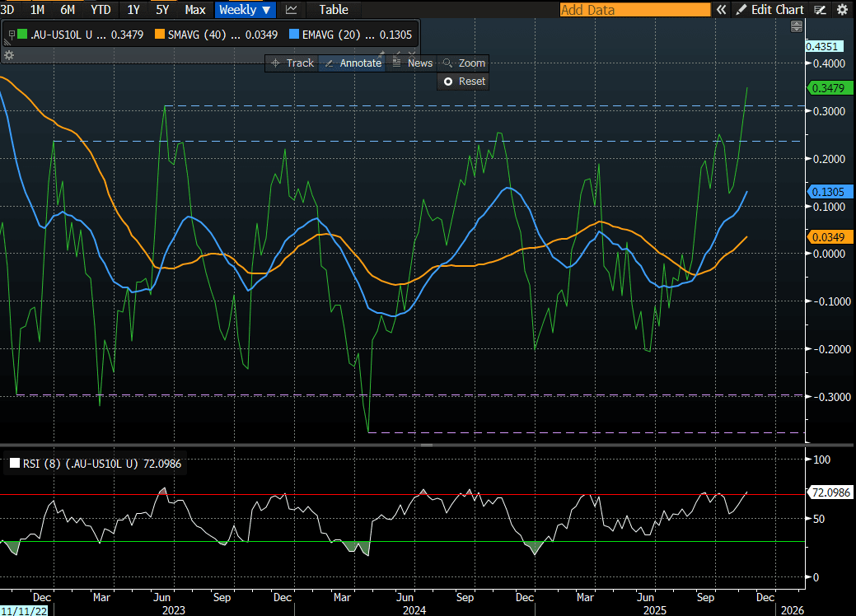Viewport: 856px width, 616px height.
Task: Expand the y-axis scale stepper control
Action: (796, 27)
